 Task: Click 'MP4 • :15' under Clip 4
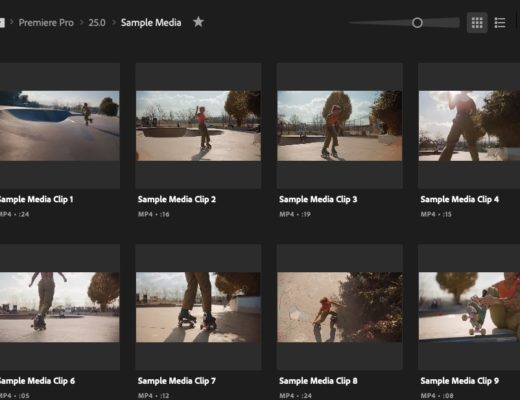[436, 214]
